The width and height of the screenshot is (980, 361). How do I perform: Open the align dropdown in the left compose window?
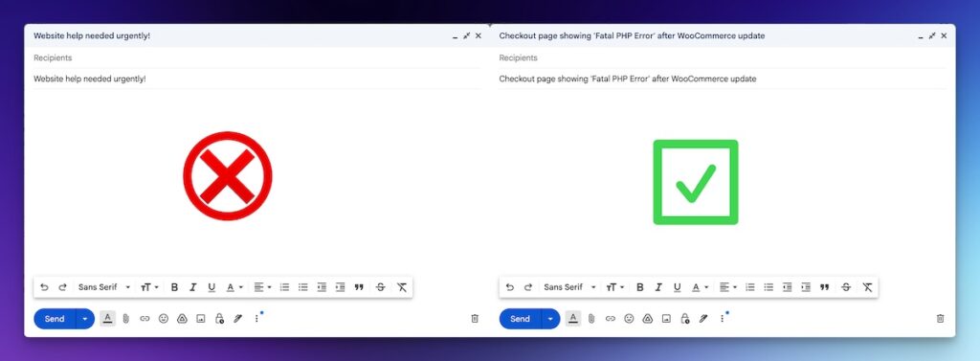coord(262,287)
